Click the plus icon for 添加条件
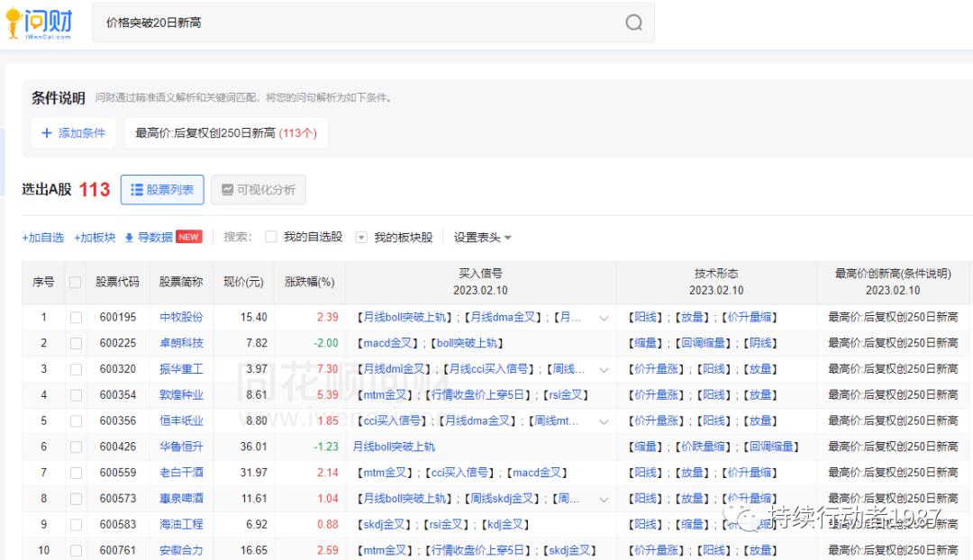Screen dimensions: 973x560 (x=47, y=133)
